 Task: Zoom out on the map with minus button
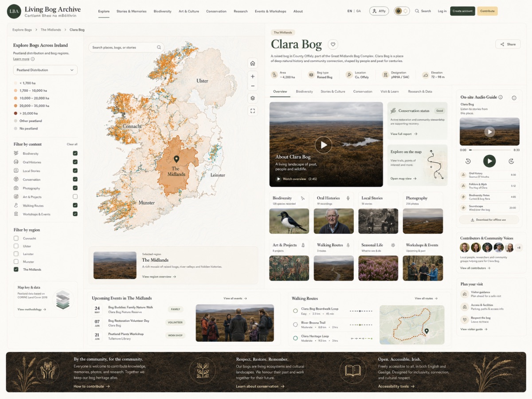[253, 86]
